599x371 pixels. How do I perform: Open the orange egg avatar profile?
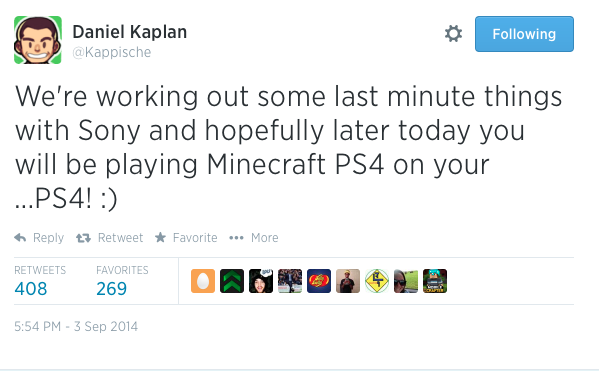203,281
